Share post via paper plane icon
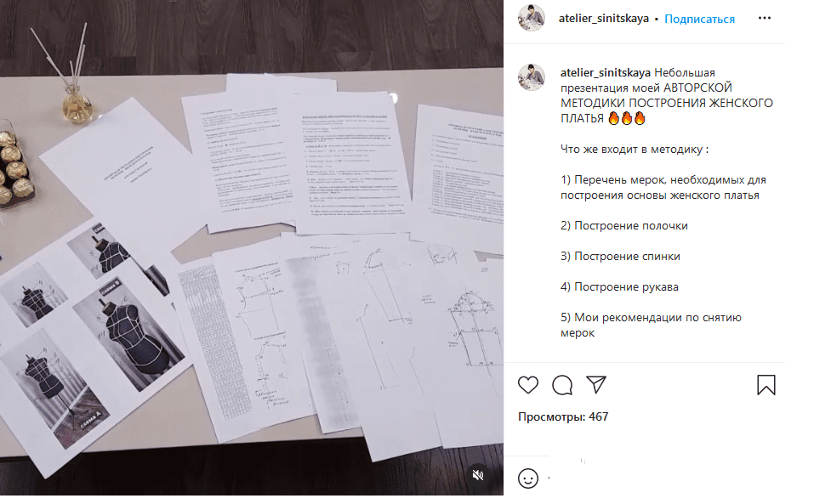The width and height of the screenshot is (814, 504). pyautogui.click(x=596, y=384)
